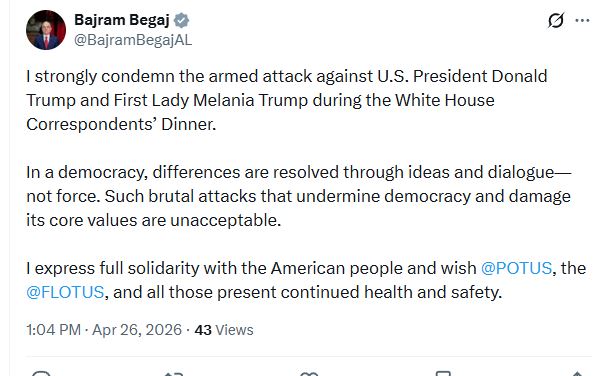The height and width of the screenshot is (376, 601).
Task: Open the three-dot more options menu
Action: (x=582, y=20)
